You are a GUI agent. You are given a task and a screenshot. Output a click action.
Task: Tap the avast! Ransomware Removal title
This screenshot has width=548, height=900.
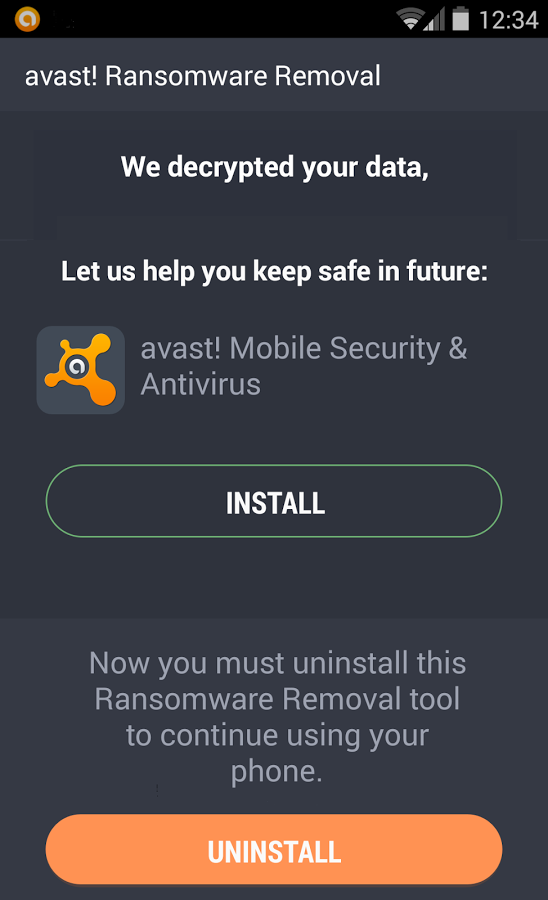pyautogui.click(x=203, y=76)
